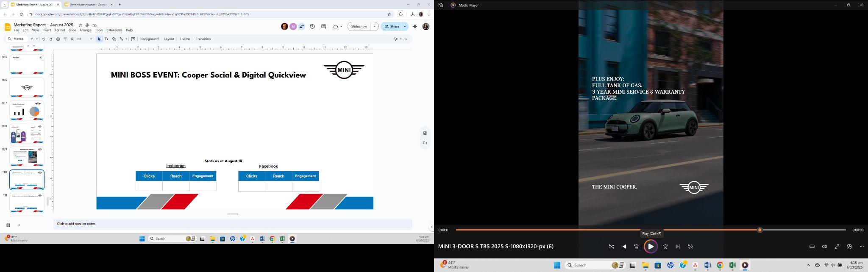The image size is (868, 272).
Task: Open grid view of slides
Action: [8, 225]
